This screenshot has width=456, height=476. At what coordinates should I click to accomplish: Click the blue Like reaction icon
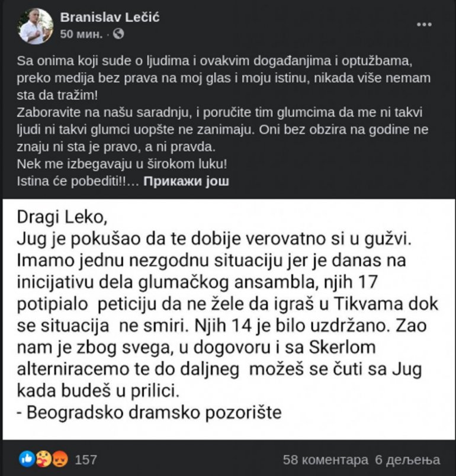pos(27,459)
